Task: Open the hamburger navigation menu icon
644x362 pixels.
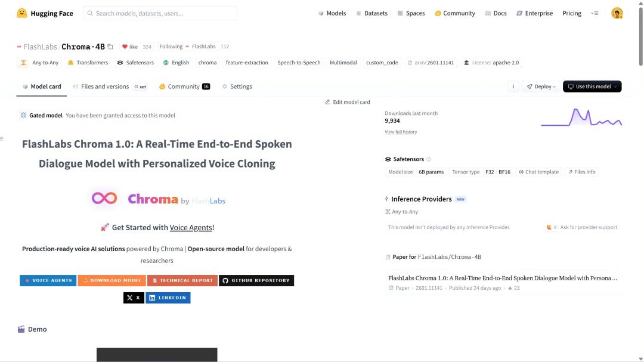Action: point(595,13)
